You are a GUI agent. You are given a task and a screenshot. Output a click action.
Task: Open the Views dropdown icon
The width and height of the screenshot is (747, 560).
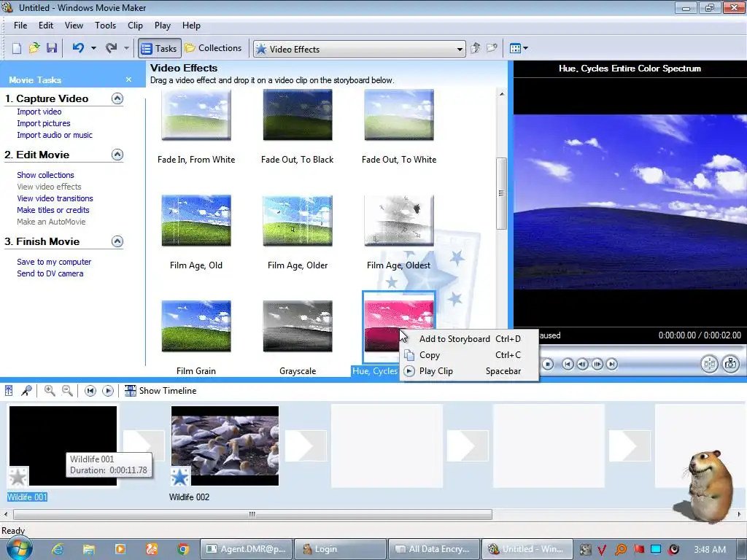pyautogui.click(x=519, y=48)
